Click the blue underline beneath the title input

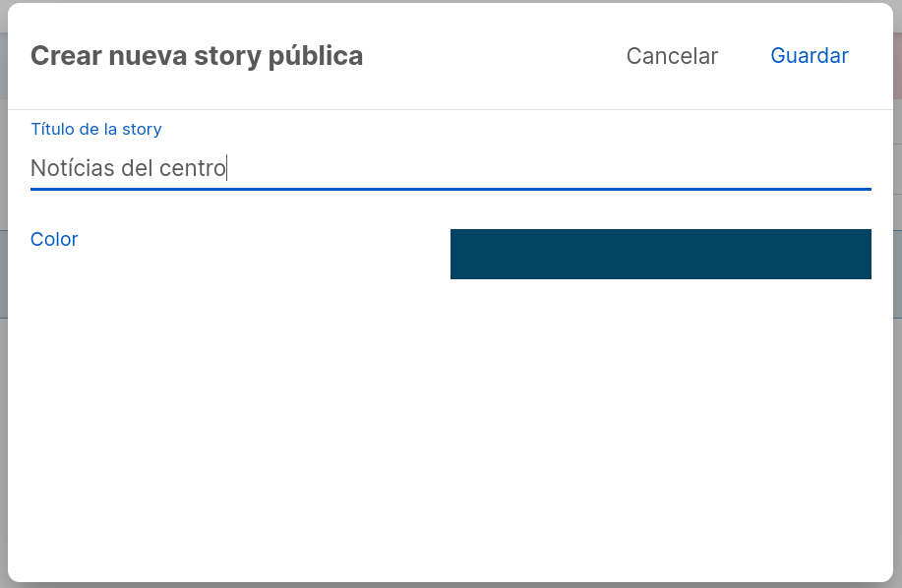pos(451,189)
